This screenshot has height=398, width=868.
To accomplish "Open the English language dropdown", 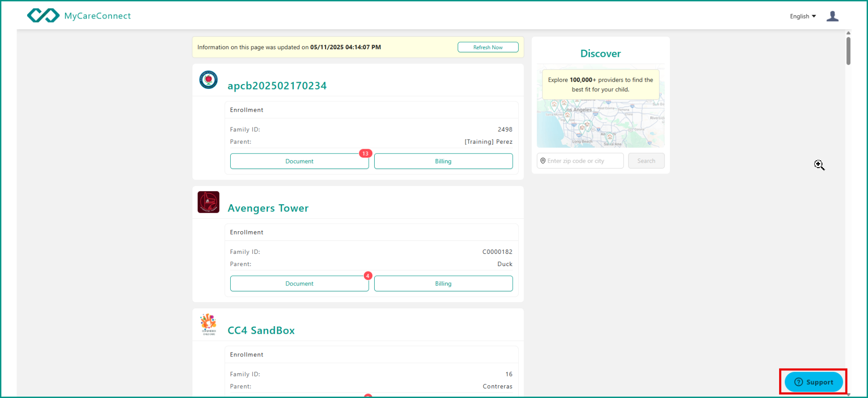I will coord(803,16).
